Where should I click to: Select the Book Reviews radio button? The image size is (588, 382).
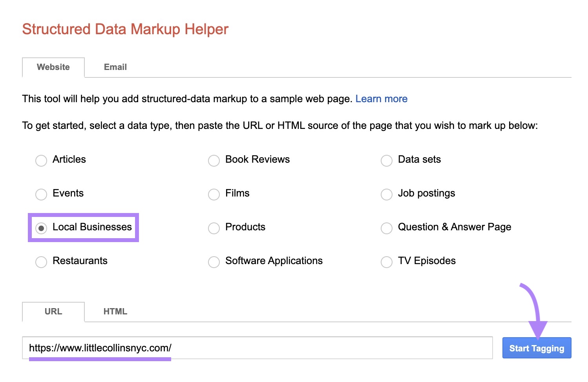click(214, 160)
